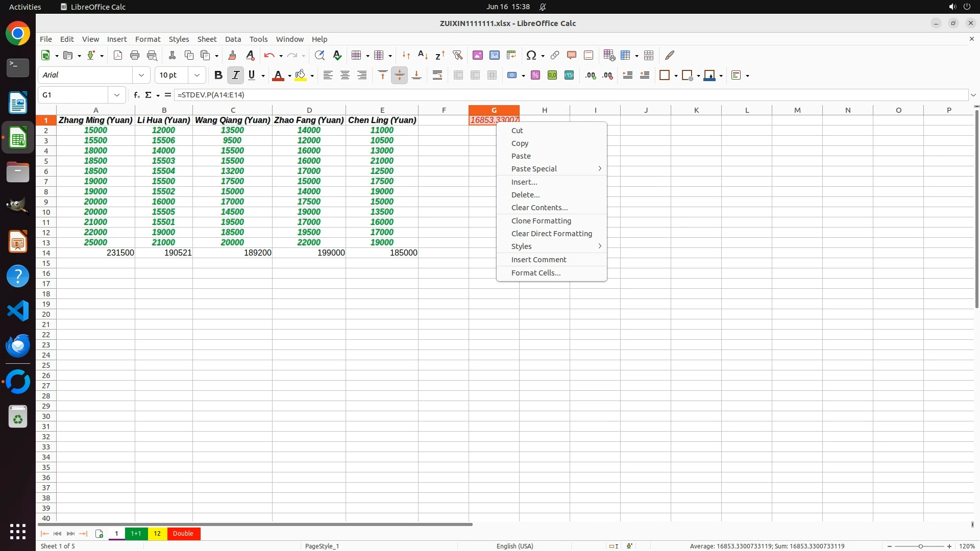Open the Function Wizard icon

[136, 95]
